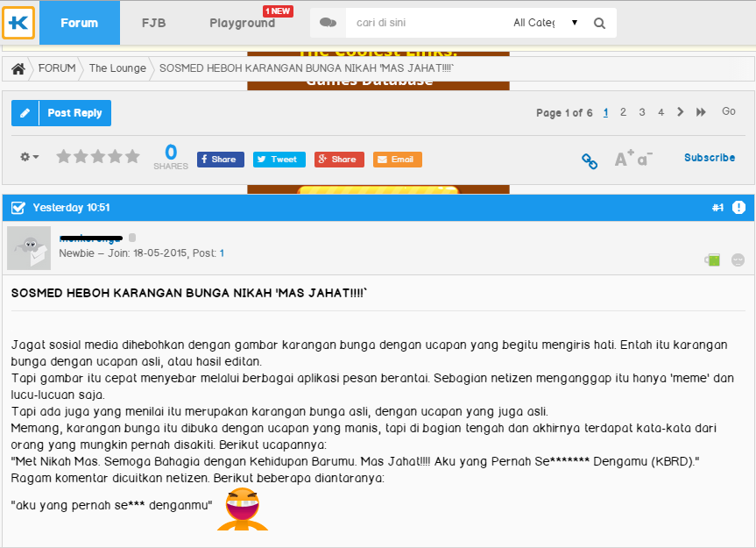The height and width of the screenshot is (548, 756).
Task: Click the Post Reply button
Action: [x=61, y=113]
